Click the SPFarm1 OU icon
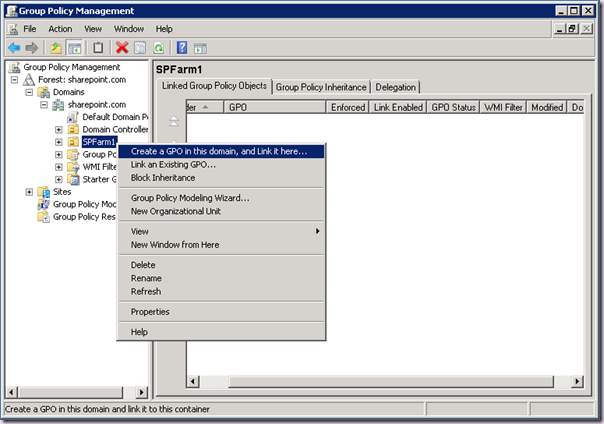 (x=73, y=142)
